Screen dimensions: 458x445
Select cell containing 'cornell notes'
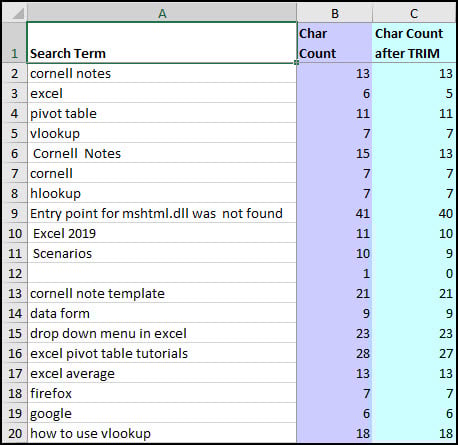162,73
